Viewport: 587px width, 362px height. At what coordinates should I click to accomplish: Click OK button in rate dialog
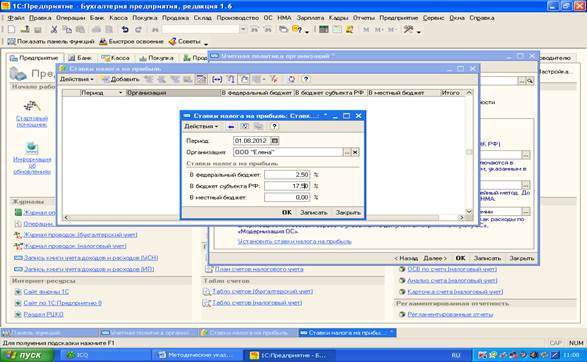pyautogui.click(x=287, y=212)
